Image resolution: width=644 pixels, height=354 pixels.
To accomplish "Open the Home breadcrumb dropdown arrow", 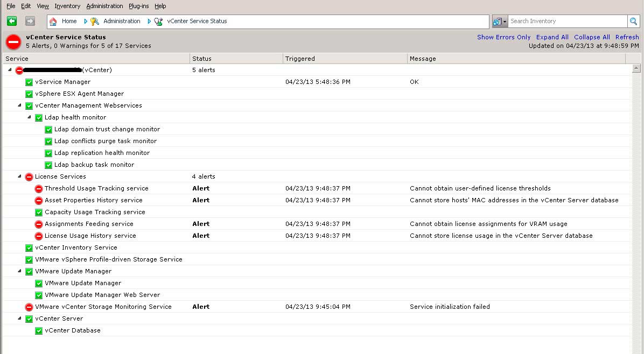I will (x=86, y=22).
